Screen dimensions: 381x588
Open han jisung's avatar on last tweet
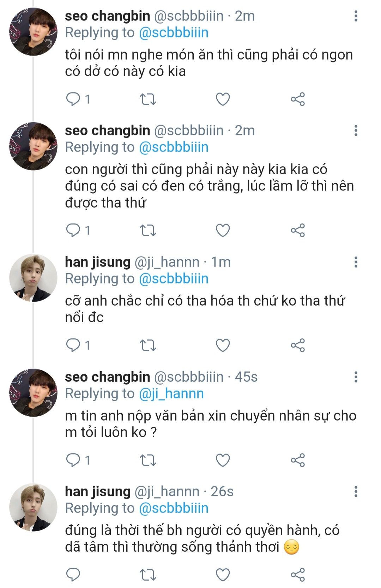(33, 507)
